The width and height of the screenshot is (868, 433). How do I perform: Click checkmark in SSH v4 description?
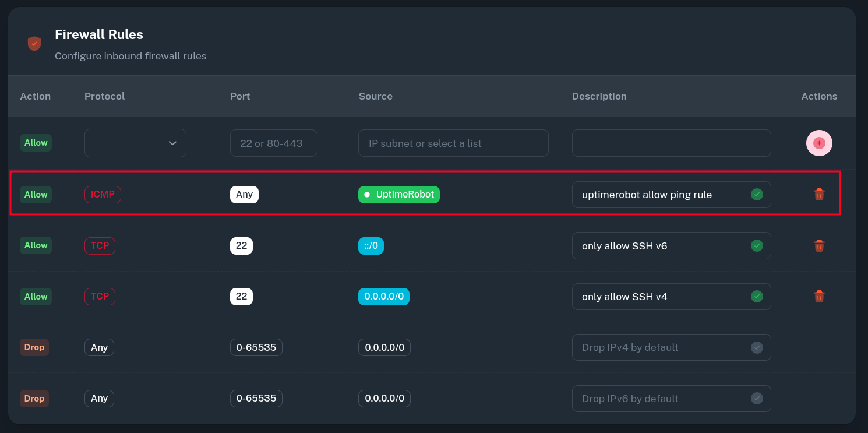[x=757, y=297]
